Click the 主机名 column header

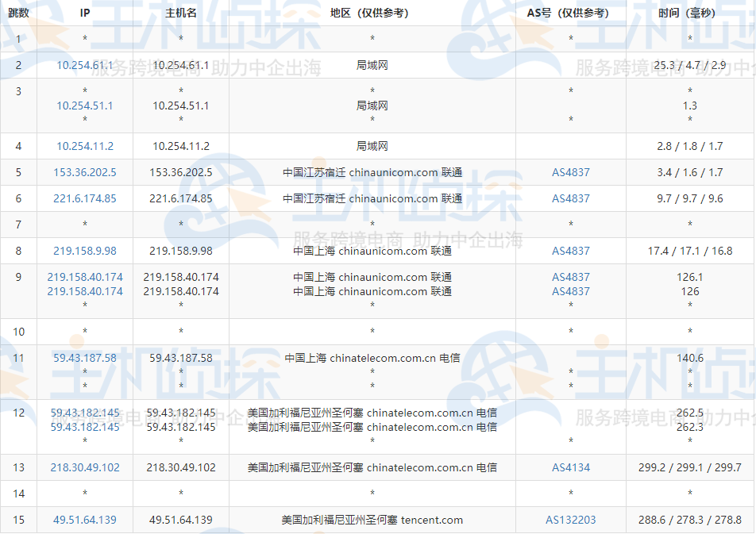pyautogui.click(x=180, y=12)
